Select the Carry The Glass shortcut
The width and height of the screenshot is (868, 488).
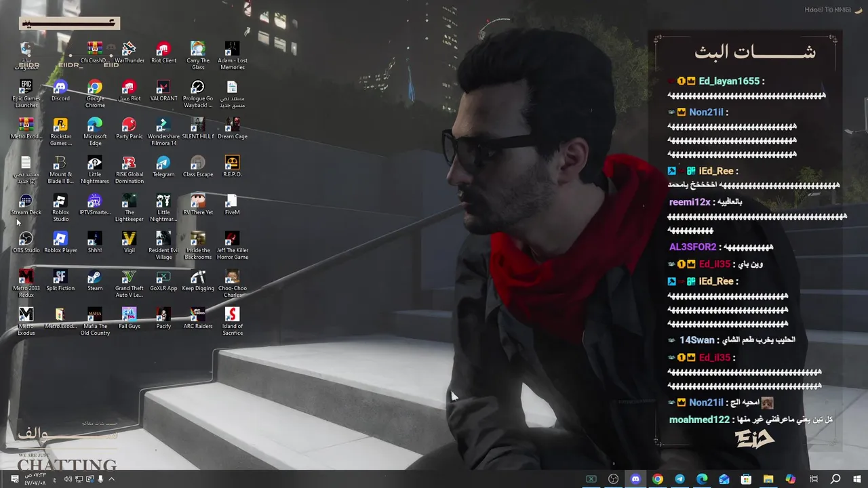(x=198, y=56)
